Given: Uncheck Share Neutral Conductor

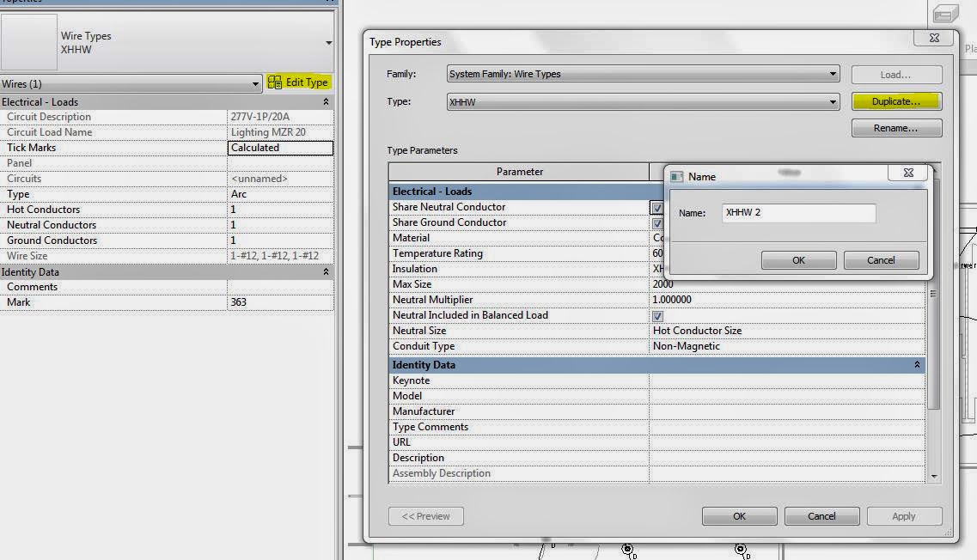Looking at the screenshot, I should tap(657, 207).
